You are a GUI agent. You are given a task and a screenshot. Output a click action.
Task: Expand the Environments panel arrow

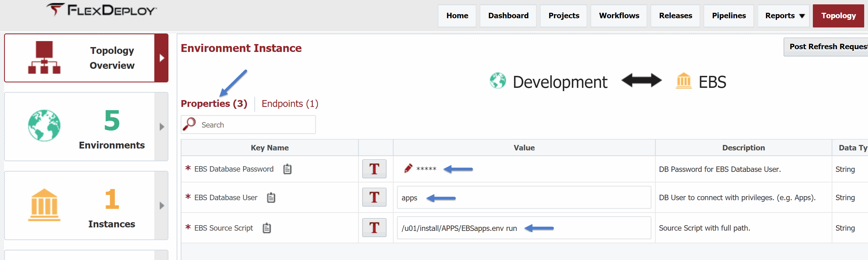161,127
